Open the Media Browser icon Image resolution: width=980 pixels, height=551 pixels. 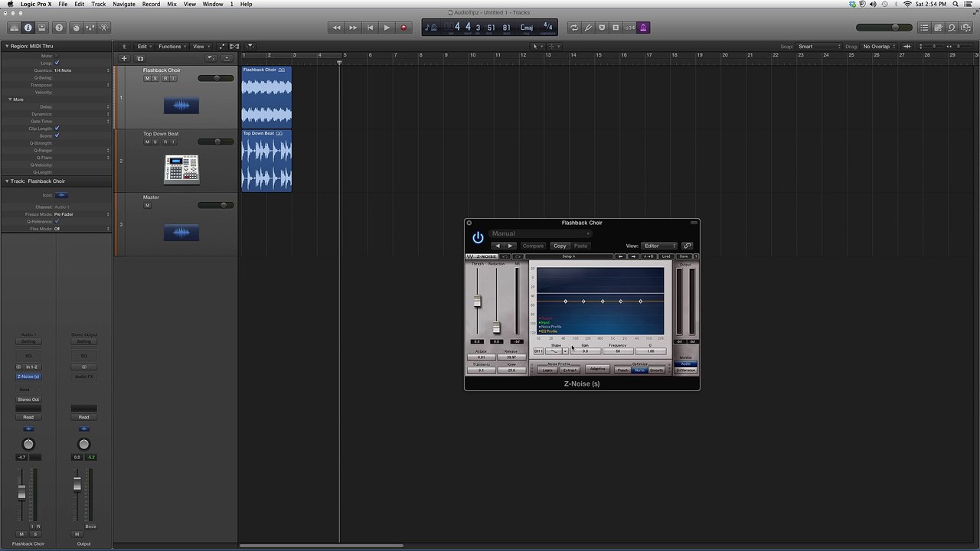pos(966,28)
